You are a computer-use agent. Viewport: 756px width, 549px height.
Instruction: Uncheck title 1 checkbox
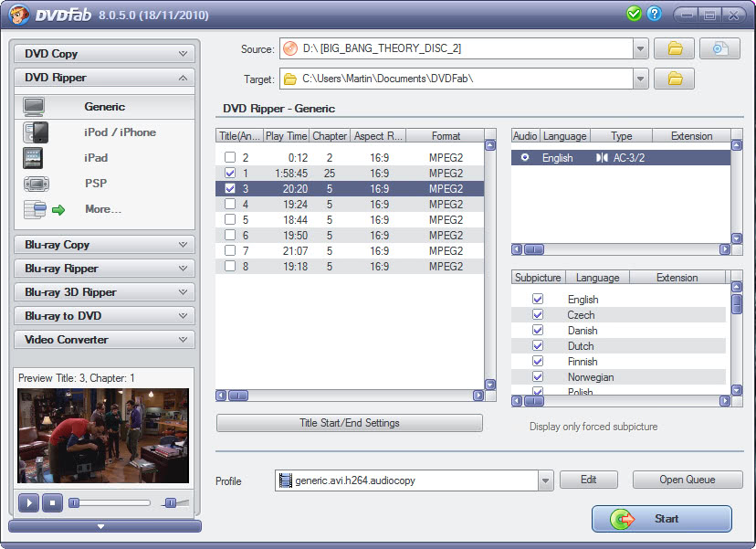click(230, 173)
